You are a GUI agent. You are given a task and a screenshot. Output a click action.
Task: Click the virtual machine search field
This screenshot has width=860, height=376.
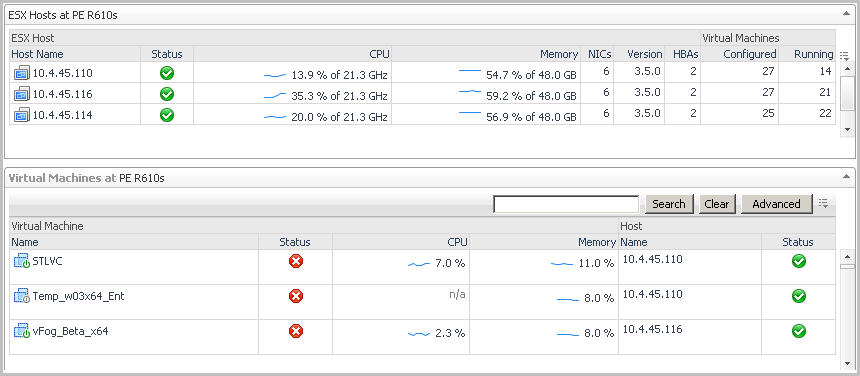coord(566,204)
